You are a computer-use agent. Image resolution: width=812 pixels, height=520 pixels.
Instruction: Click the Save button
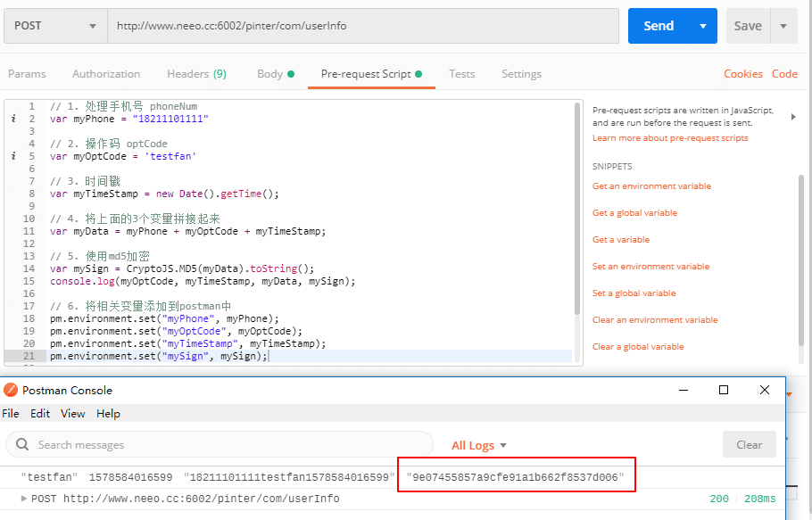point(748,26)
